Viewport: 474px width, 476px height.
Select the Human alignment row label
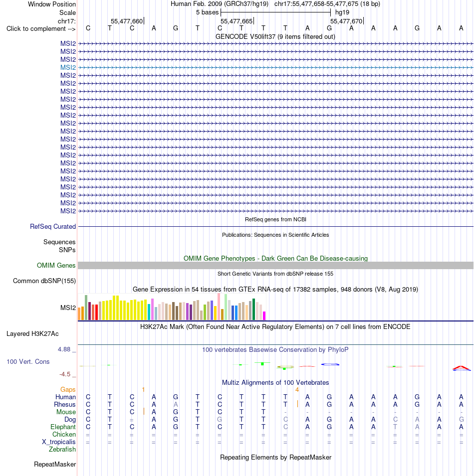click(65, 397)
